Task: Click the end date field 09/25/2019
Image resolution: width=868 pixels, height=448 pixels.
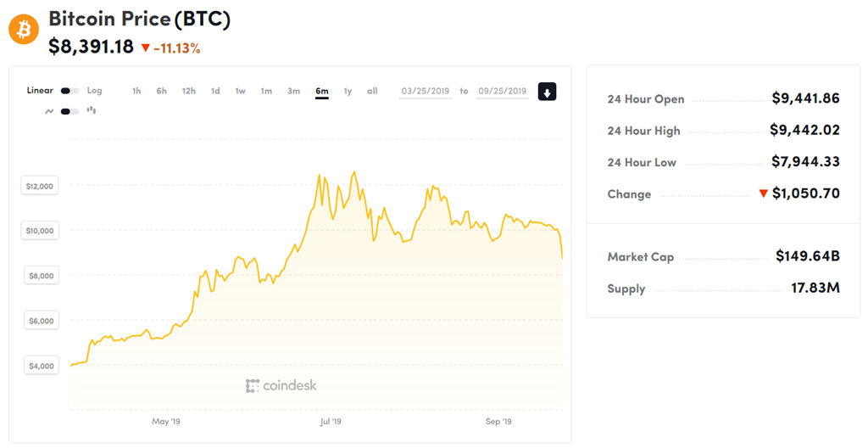Action: pyautogui.click(x=502, y=91)
